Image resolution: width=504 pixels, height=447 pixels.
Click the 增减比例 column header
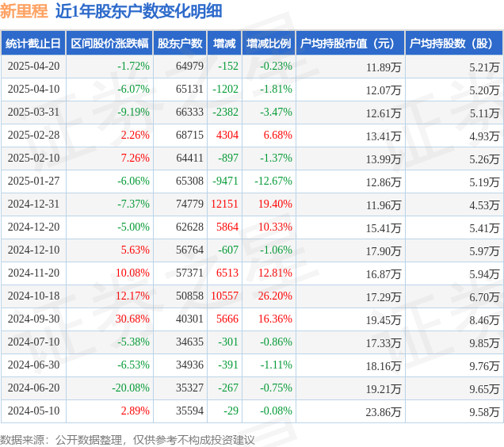pyautogui.click(x=269, y=44)
